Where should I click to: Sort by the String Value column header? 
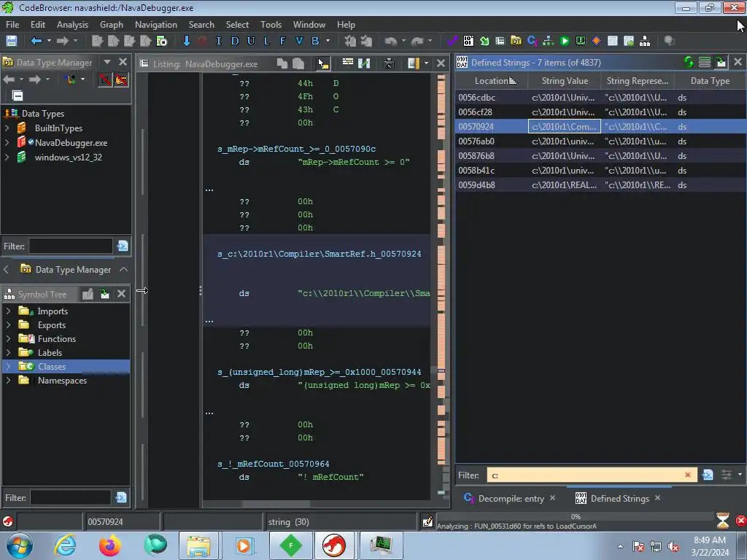(x=565, y=80)
